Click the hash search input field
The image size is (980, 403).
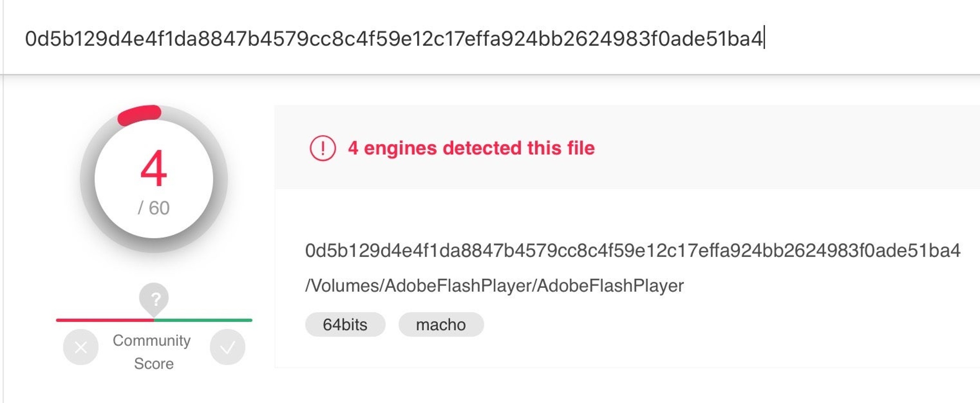(x=490, y=38)
